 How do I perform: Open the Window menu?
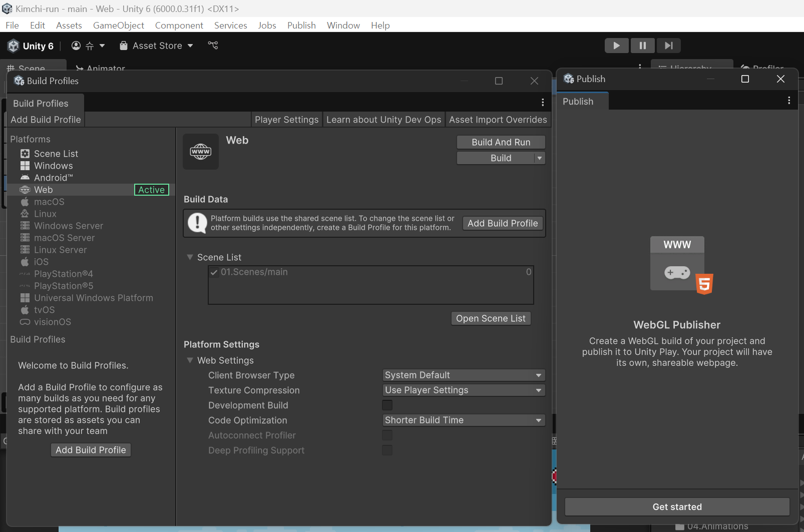343,26
